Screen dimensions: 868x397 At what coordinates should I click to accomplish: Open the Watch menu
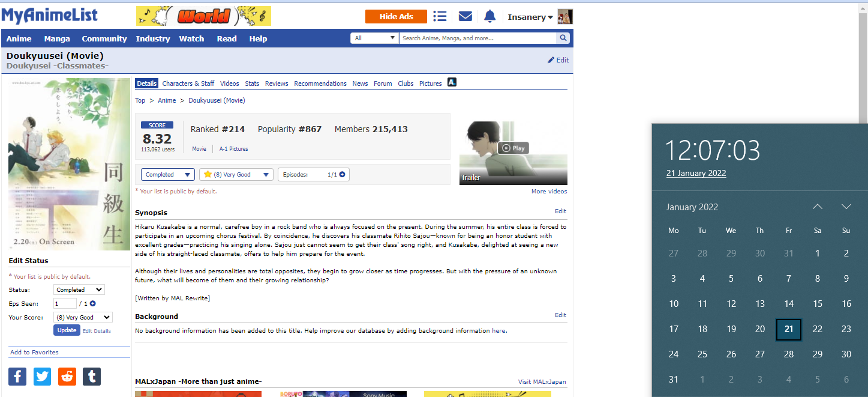(x=191, y=38)
